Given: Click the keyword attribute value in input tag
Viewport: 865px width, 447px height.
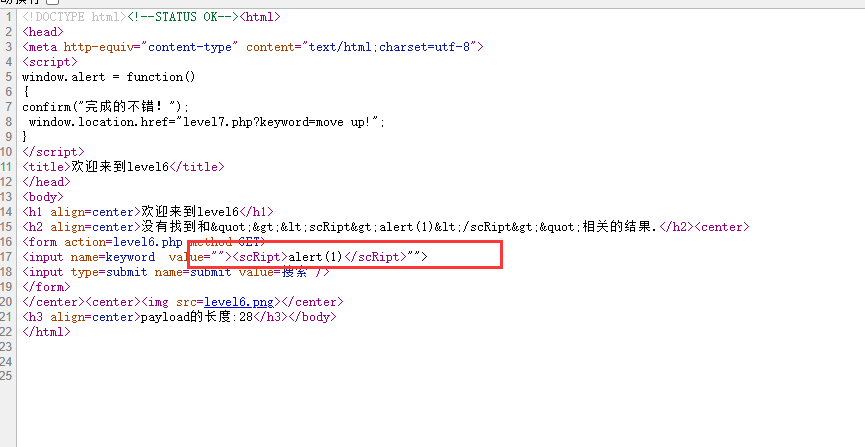Looking at the screenshot, I should tap(131, 257).
